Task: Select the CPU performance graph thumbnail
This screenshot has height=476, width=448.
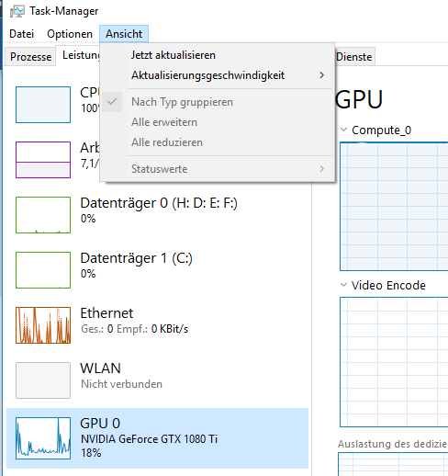Action: [x=43, y=105]
